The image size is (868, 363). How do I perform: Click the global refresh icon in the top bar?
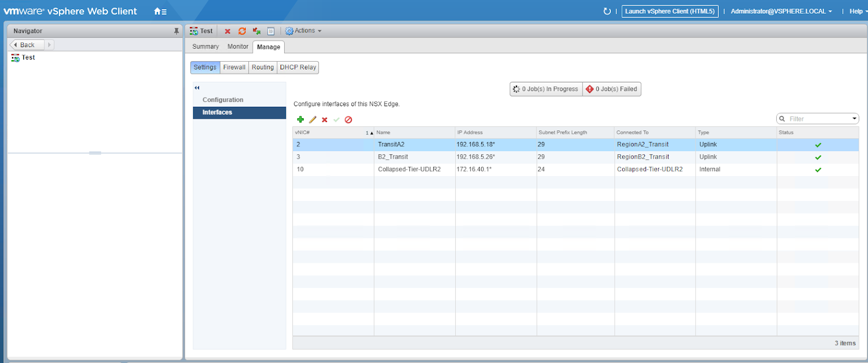tap(607, 11)
